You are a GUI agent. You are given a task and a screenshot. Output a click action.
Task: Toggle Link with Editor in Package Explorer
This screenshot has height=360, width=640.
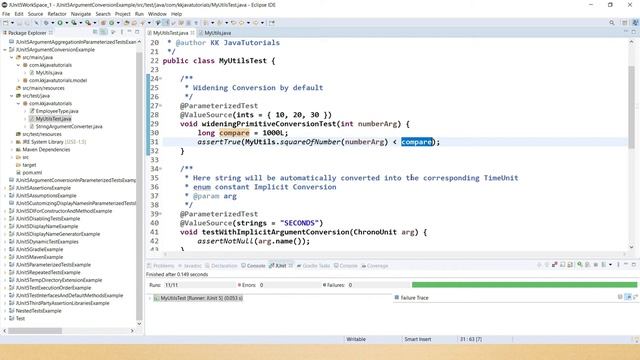(x=103, y=32)
